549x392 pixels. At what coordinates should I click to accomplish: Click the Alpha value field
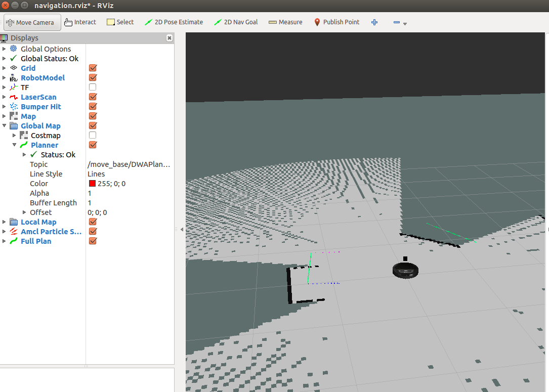coord(129,193)
